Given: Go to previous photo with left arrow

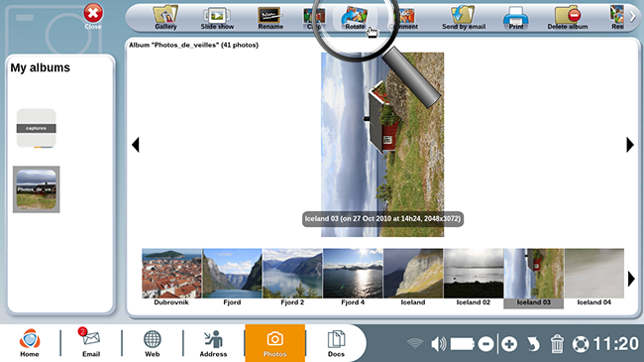Looking at the screenshot, I should click(x=136, y=145).
